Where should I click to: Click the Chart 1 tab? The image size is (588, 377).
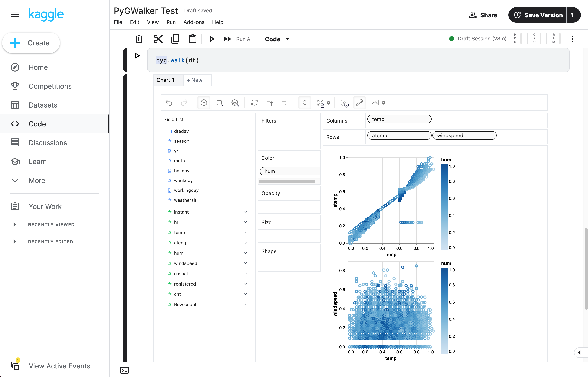[165, 80]
